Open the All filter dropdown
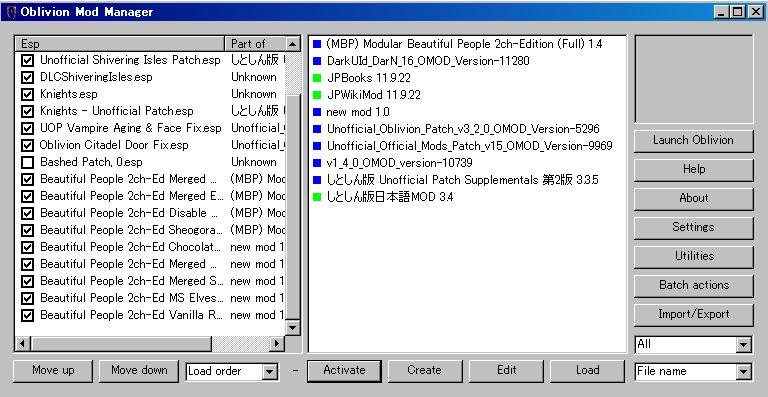The height and width of the screenshot is (397, 768). [744, 345]
